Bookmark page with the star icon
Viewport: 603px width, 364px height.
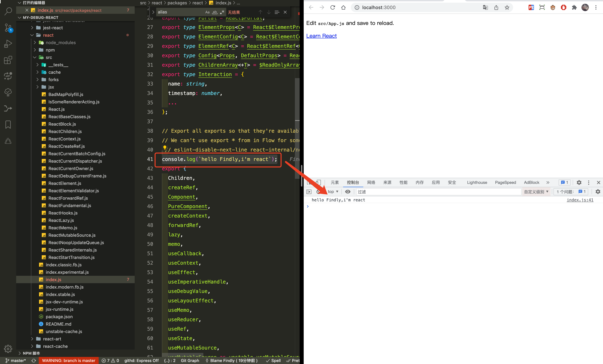(x=507, y=7)
